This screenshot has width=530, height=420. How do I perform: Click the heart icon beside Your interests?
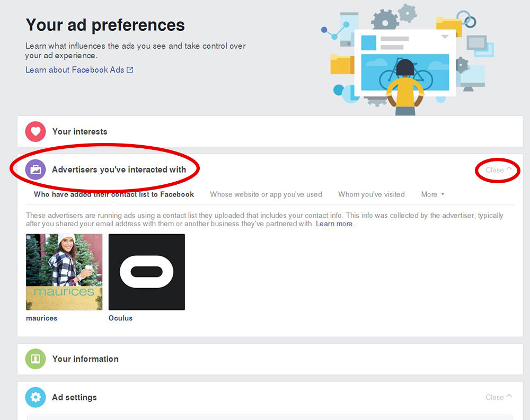coord(36,131)
